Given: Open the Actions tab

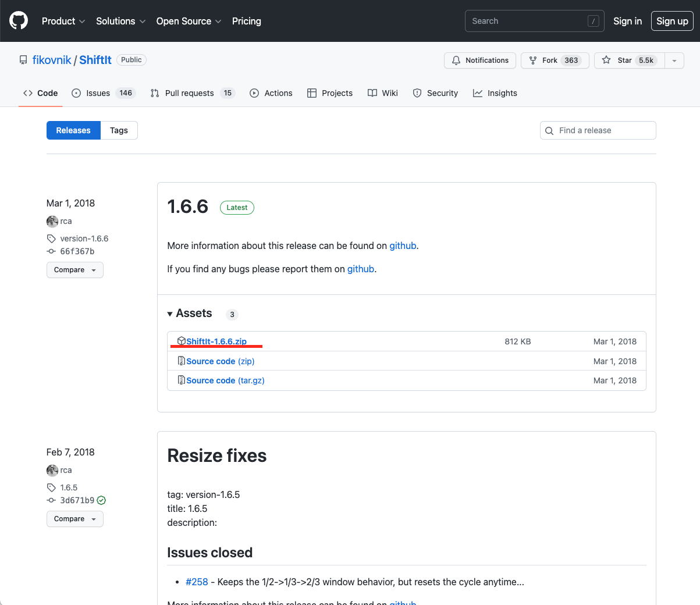Looking at the screenshot, I should coord(271,93).
